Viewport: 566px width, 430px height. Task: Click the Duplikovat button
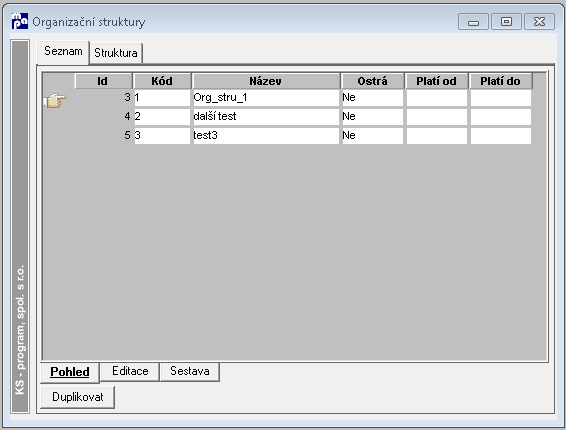(x=78, y=397)
